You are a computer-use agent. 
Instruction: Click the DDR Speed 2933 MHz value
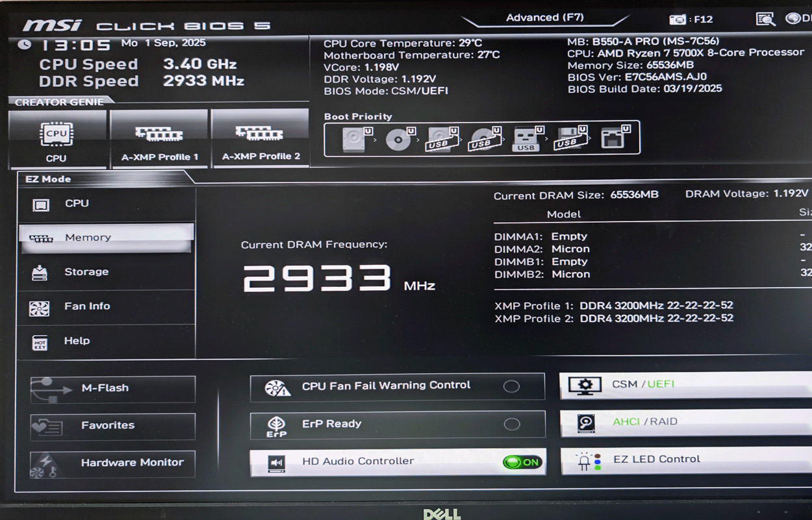203,81
